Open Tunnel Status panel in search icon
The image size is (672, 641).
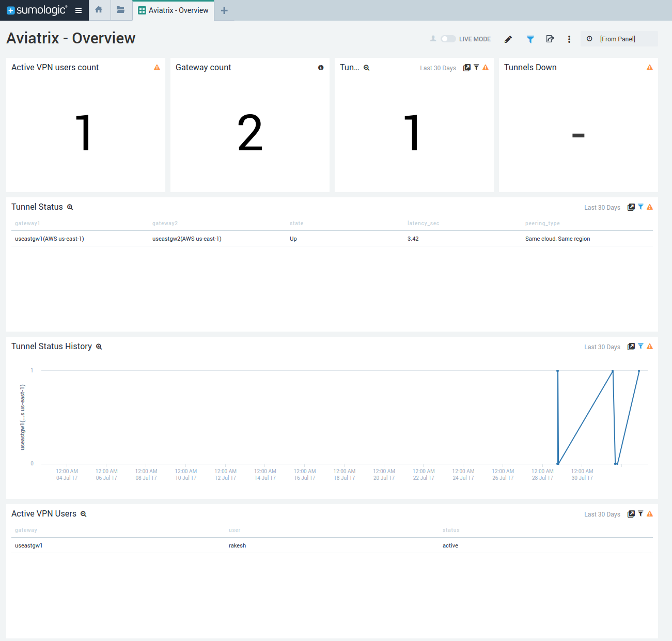pos(631,207)
